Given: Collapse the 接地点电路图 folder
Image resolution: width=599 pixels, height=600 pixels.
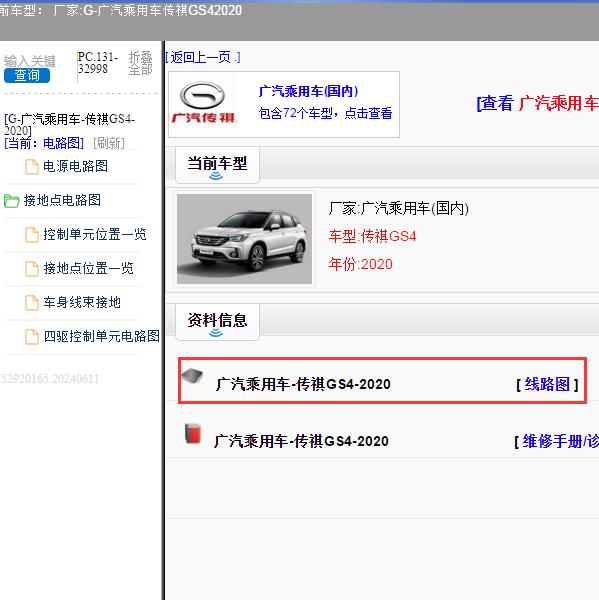Looking at the screenshot, I should click(x=62, y=200).
